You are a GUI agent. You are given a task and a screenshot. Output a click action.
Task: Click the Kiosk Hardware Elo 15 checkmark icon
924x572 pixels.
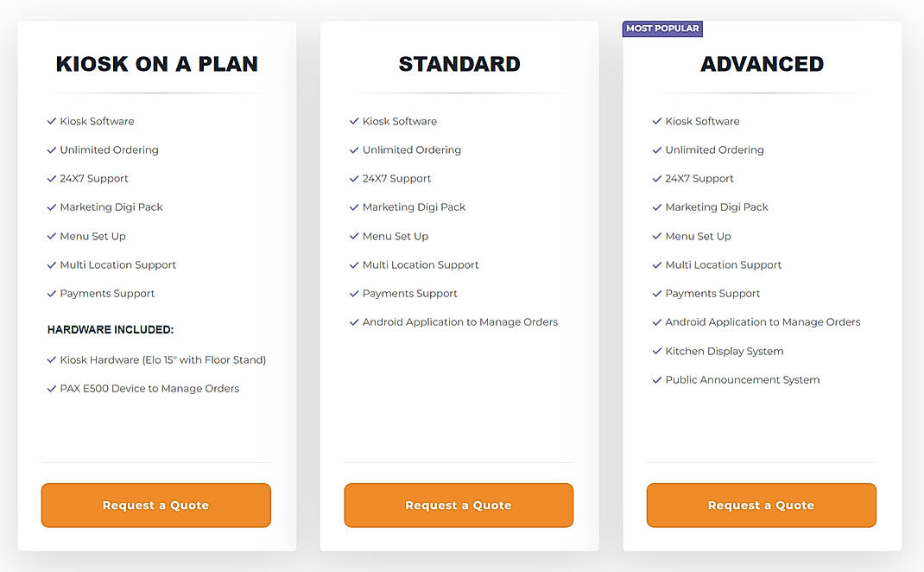[x=51, y=359]
